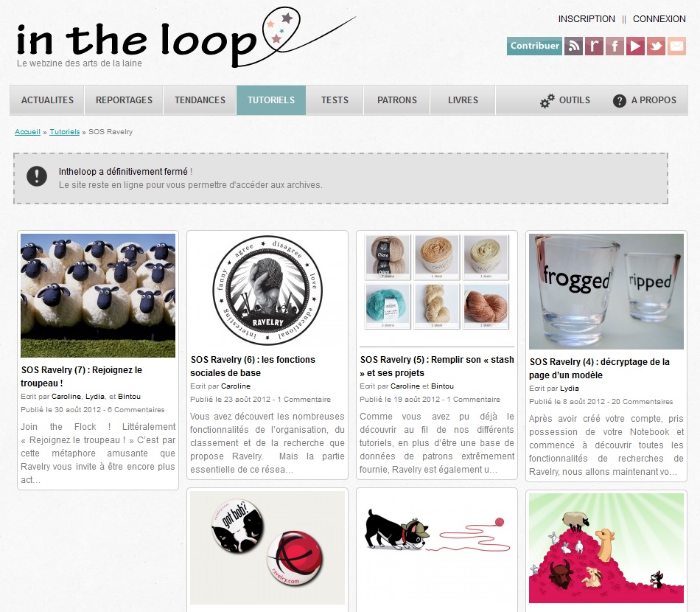Open the sheep flock article thumbnail
700x612 pixels.
click(98, 295)
